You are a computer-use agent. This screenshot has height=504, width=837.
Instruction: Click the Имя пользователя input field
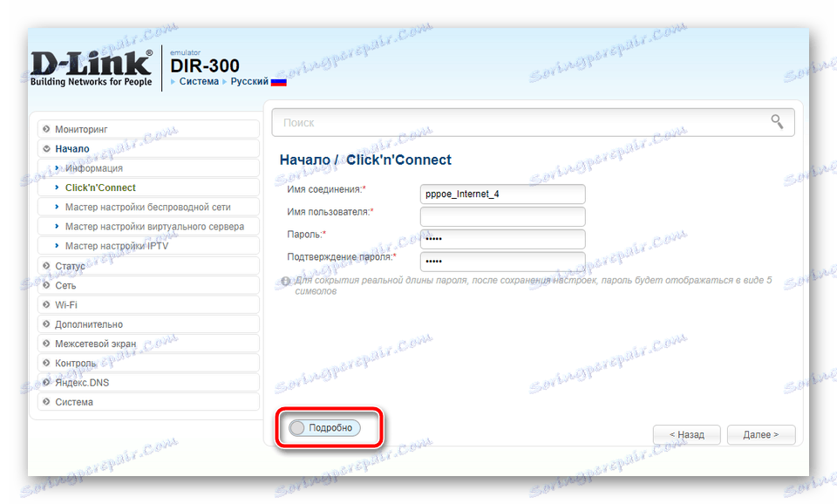[x=502, y=216]
